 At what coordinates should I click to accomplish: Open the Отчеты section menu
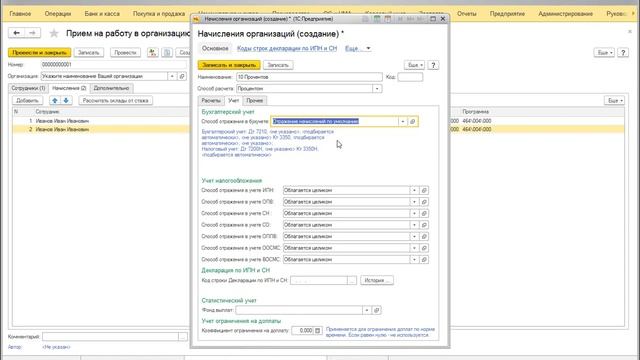[467, 14]
